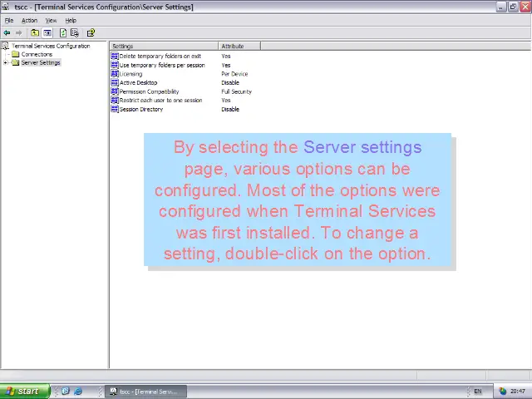Click the greyed Forward arrow in toolbar
Viewport: 532px width, 399px height.
18,33
